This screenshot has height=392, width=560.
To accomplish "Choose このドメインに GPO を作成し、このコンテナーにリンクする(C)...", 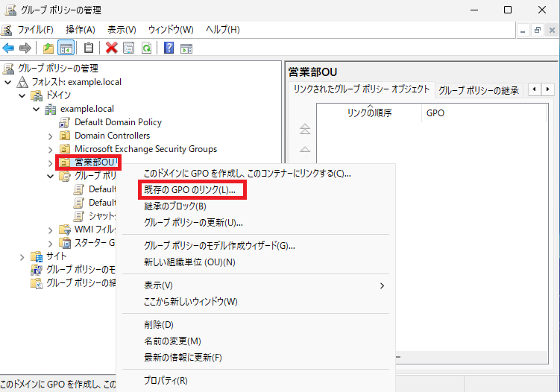I will (256, 174).
